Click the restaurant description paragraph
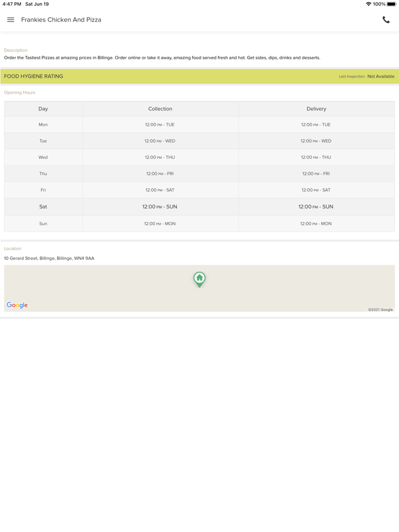This screenshot has height=532, width=399. [x=162, y=58]
